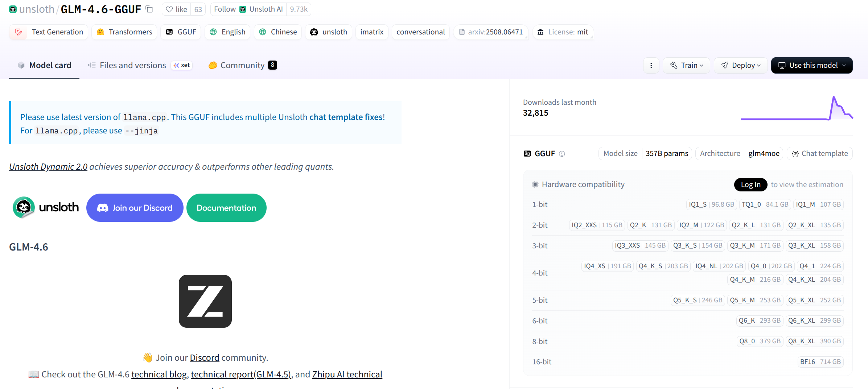Viewport: 868px width, 389px height.
Task: Select the Q4_K_M 216 GB quant
Action: 755,280
